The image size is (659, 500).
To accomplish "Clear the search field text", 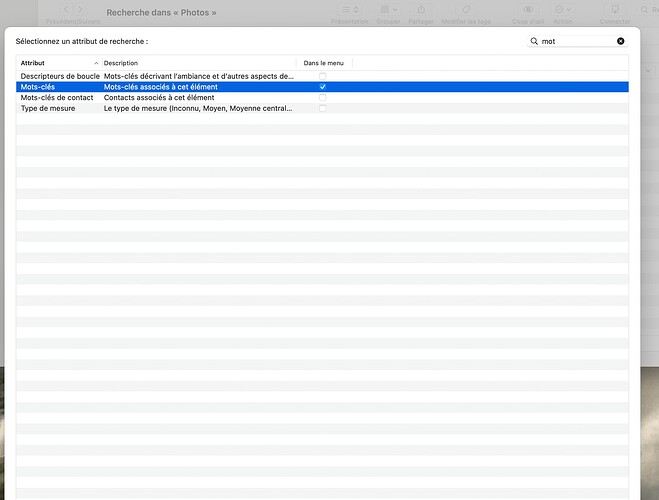I will click(x=620, y=41).
